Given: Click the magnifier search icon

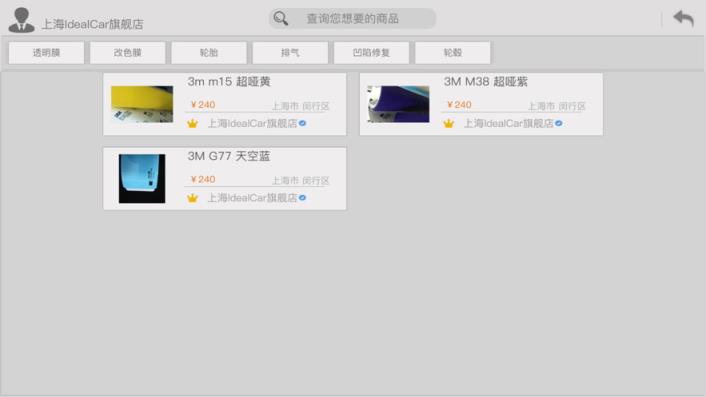Looking at the screenshot, I should pyautogui.click(x=281, y=18).
